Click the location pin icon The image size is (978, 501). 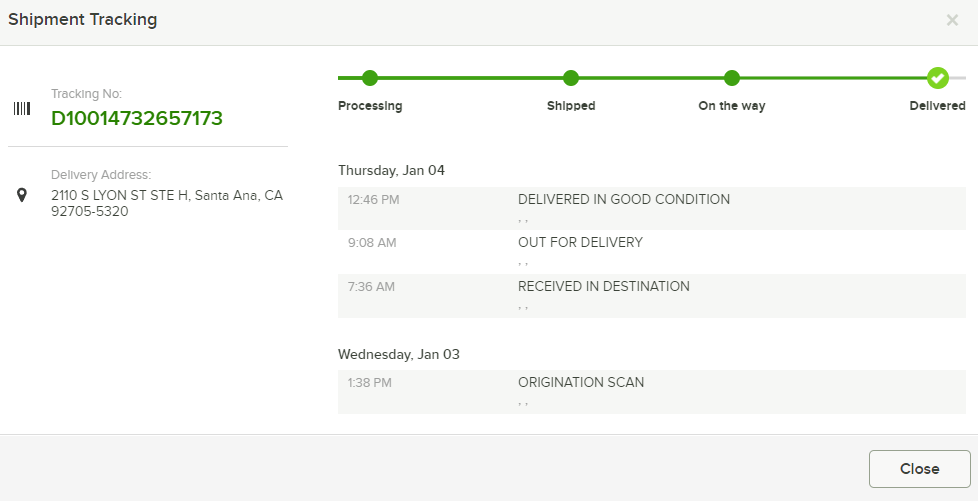[x=22, y=195]
